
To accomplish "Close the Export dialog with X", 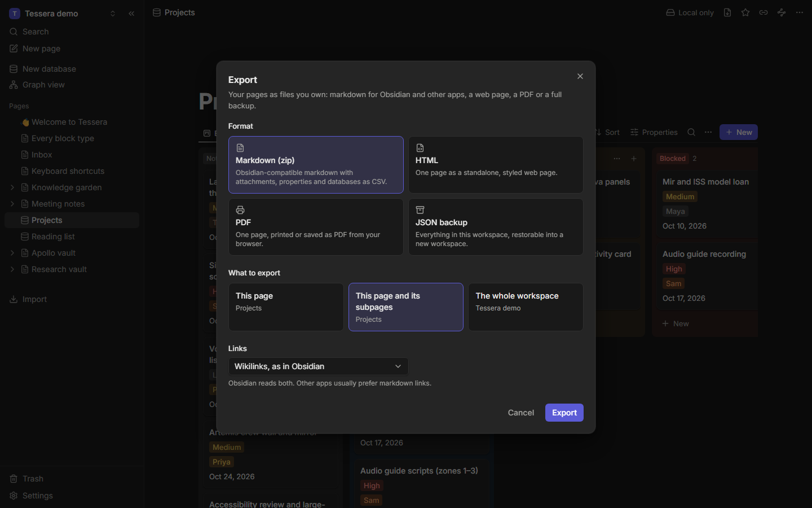I will coord(580,76).
